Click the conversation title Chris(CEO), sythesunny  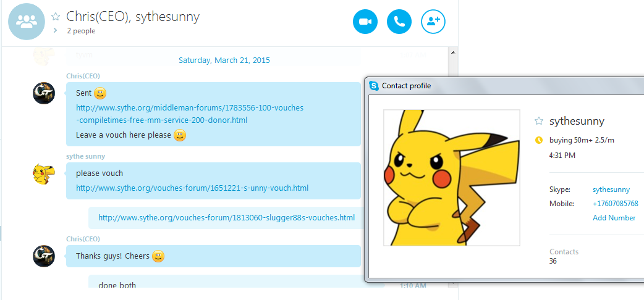tap(133, 17)
